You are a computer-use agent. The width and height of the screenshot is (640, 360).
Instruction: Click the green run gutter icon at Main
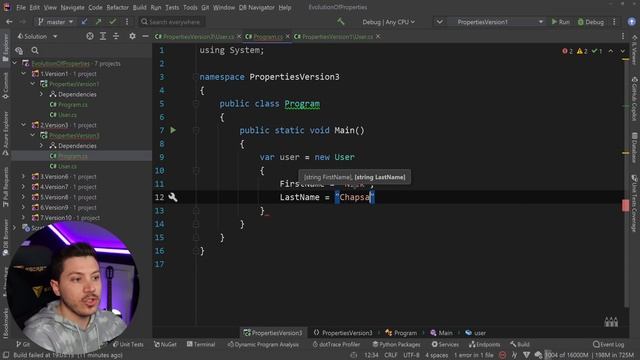click(x=173, y=130)
